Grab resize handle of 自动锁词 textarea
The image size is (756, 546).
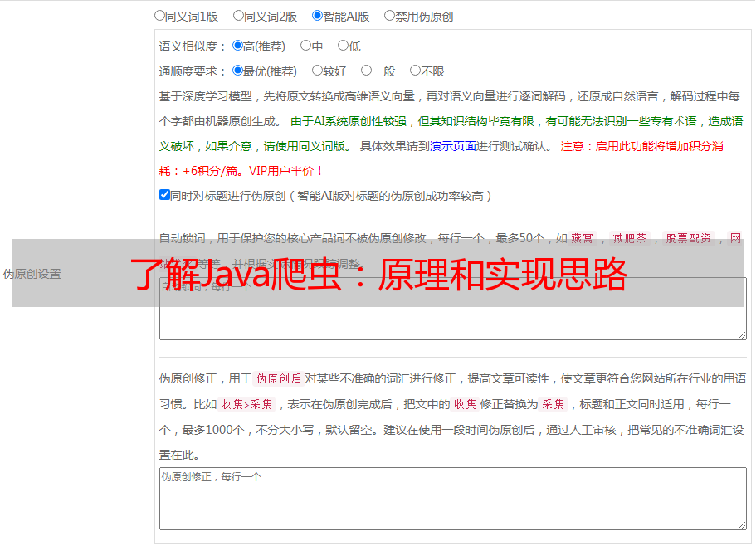(x=742, y=335)
